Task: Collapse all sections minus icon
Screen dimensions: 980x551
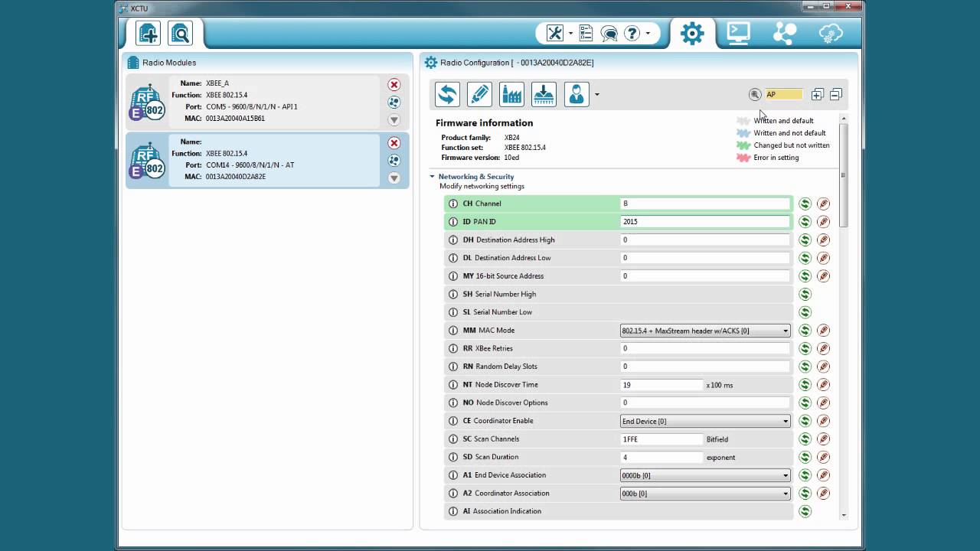Action: pyautogui.click(x=835, y=94)
